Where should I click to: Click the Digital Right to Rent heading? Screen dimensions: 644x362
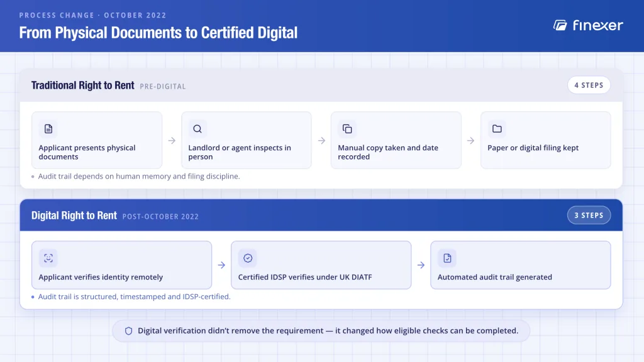coord(74,216)
